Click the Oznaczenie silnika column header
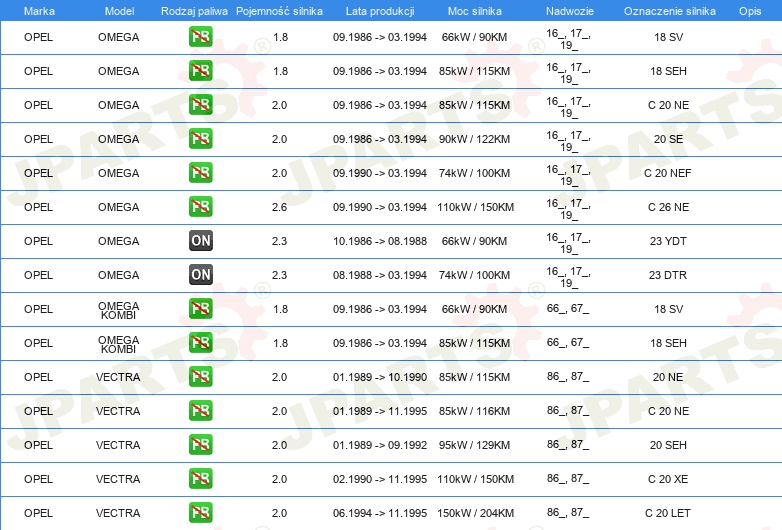This screenshot has height=530, width=782. click(x=669, y=11)
